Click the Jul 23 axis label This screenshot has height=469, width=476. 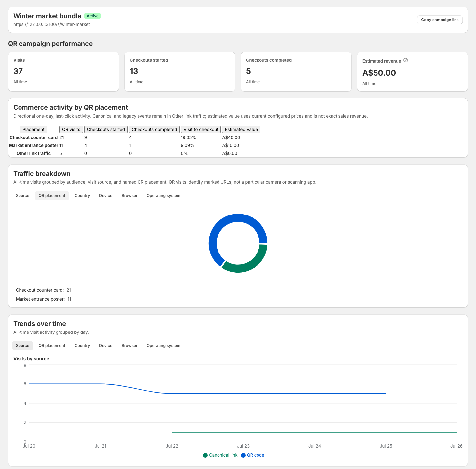tap(243, 446)
